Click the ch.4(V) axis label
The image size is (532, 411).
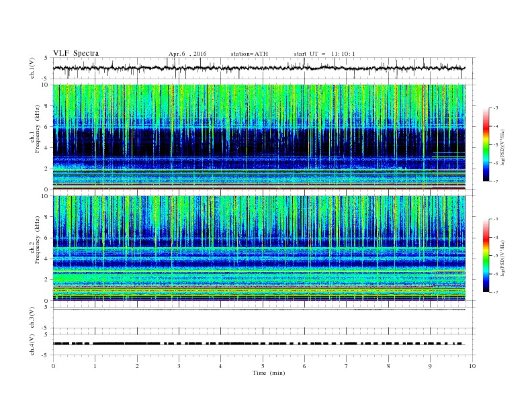[x=32, y=345]
